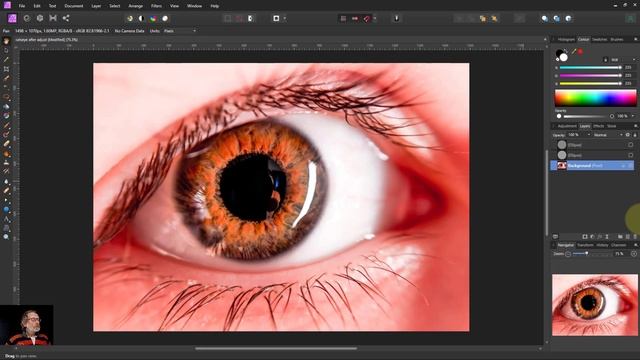Open the Filters menu
Image resolution: width=640 pixels, height=360 pixels.
(x=156, y=6)
